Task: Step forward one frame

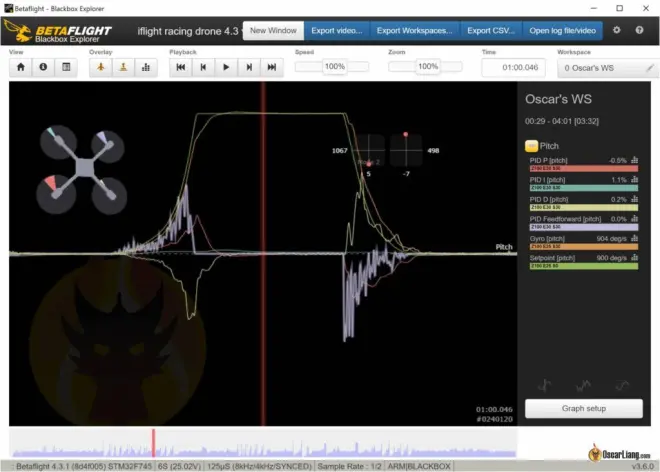Action: (249, 67)
